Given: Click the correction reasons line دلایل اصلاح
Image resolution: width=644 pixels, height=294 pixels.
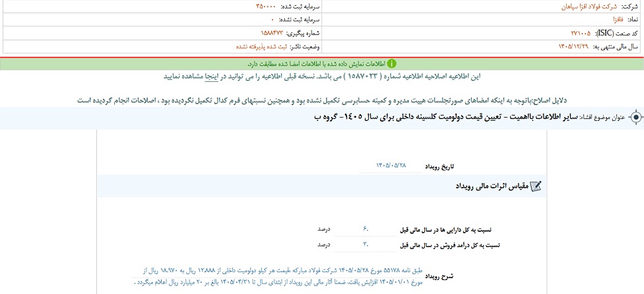Looking at the screenshot, I should [x=323, y=100].
